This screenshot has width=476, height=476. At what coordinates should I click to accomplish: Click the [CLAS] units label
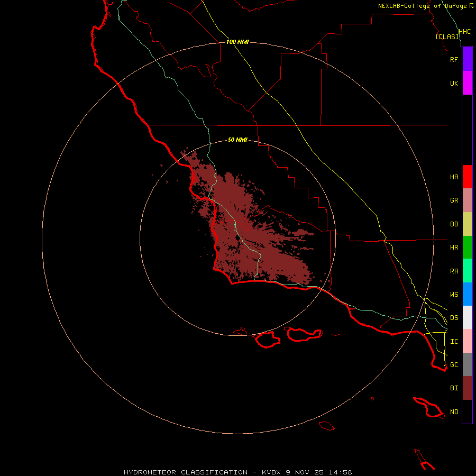pos(447,36)
